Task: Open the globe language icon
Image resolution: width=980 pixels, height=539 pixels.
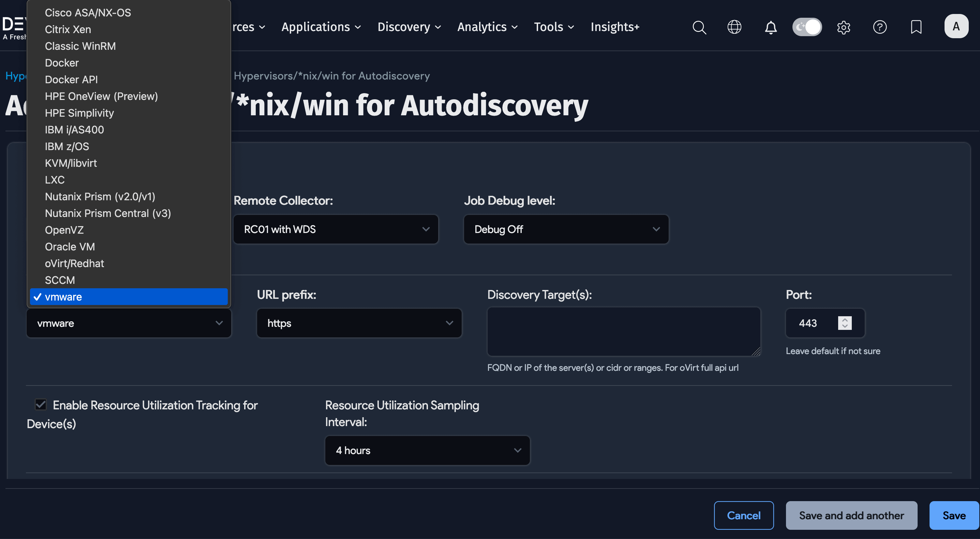Action: [x=734, y=27]
